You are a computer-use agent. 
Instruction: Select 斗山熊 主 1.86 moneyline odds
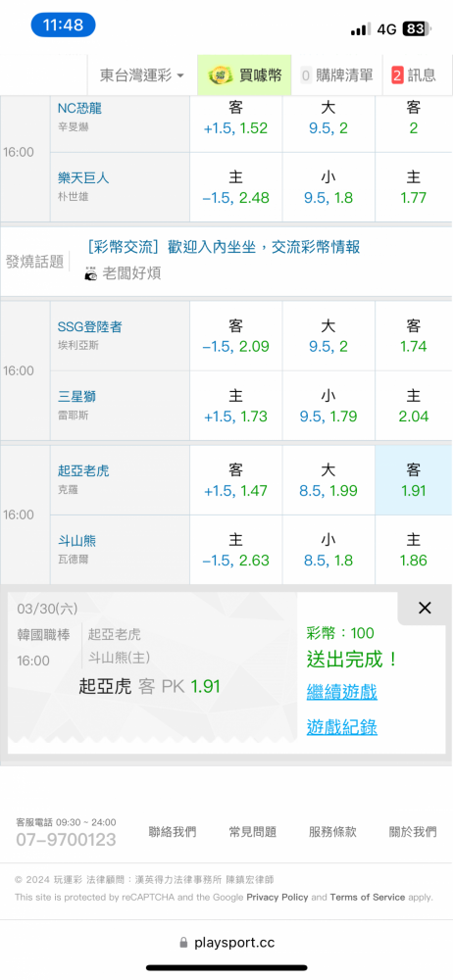(x=414, y=550)
